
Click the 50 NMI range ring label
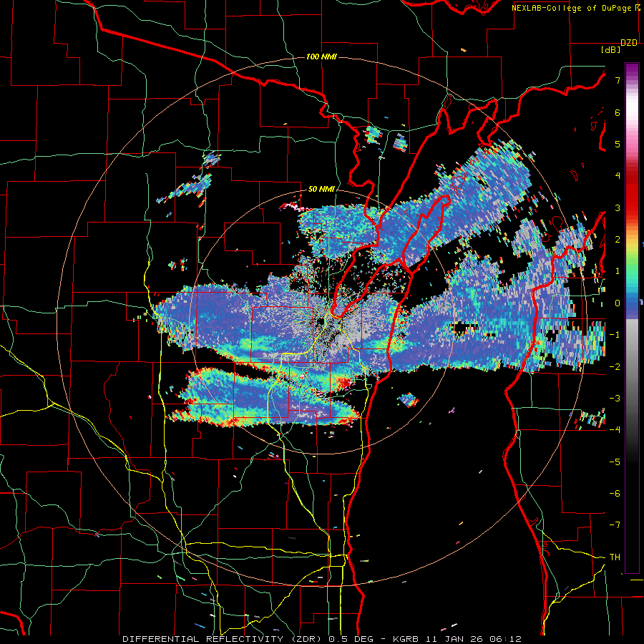point(321,190)
